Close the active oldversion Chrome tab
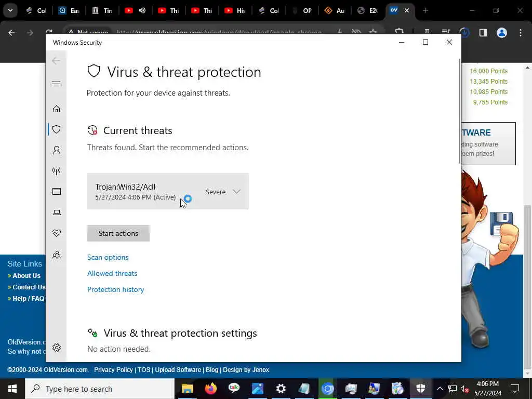532x399 pixels. (x=407, y=10)
